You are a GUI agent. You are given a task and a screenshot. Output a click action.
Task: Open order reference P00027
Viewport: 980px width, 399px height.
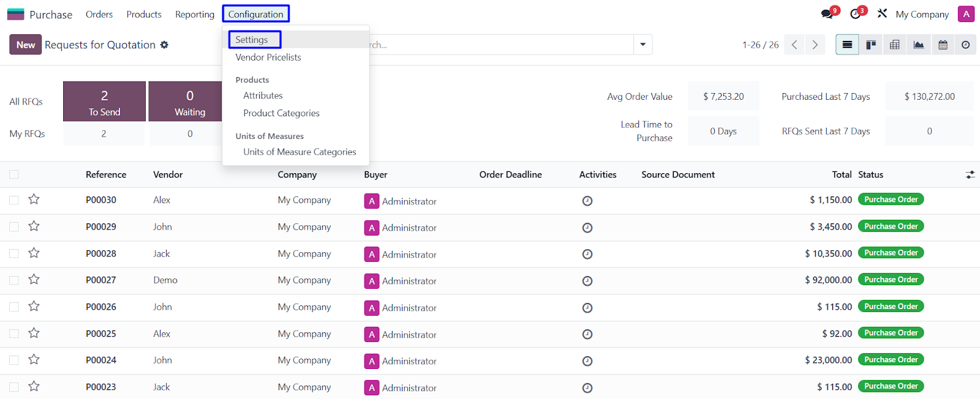pos(101,280)
